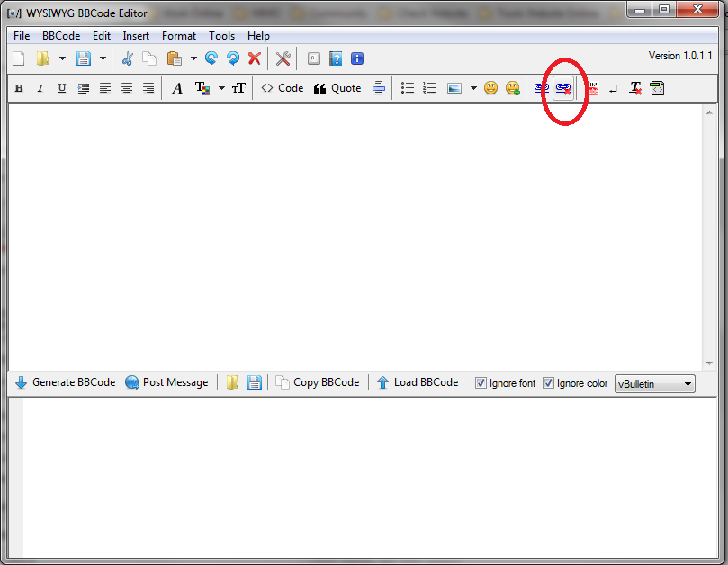Image resolution: width=728 pixels, height=565 pixels.
Task: Insert a smiley emoticon
Action: click(490, 88)
